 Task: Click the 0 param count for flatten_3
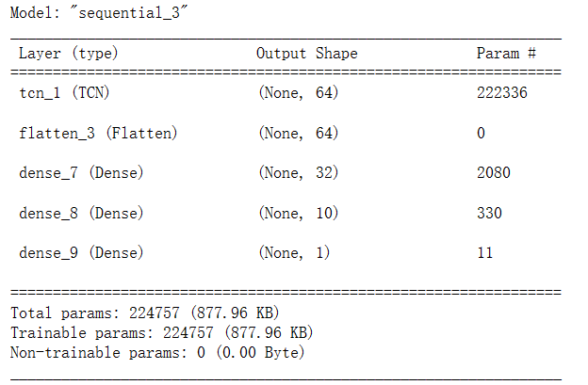pyautogui.click(x=481, y=134)
